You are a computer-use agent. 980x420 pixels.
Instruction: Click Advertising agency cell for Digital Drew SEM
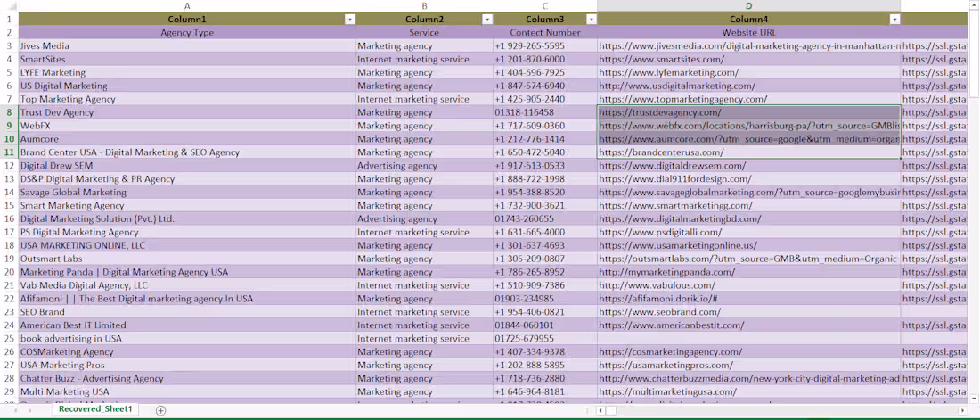[424, 166]
